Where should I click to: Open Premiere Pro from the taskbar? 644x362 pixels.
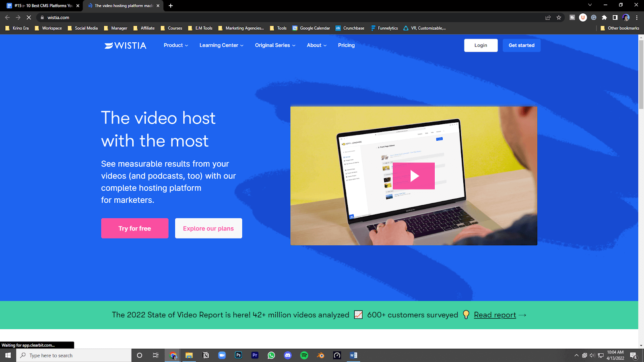point(255,355)
